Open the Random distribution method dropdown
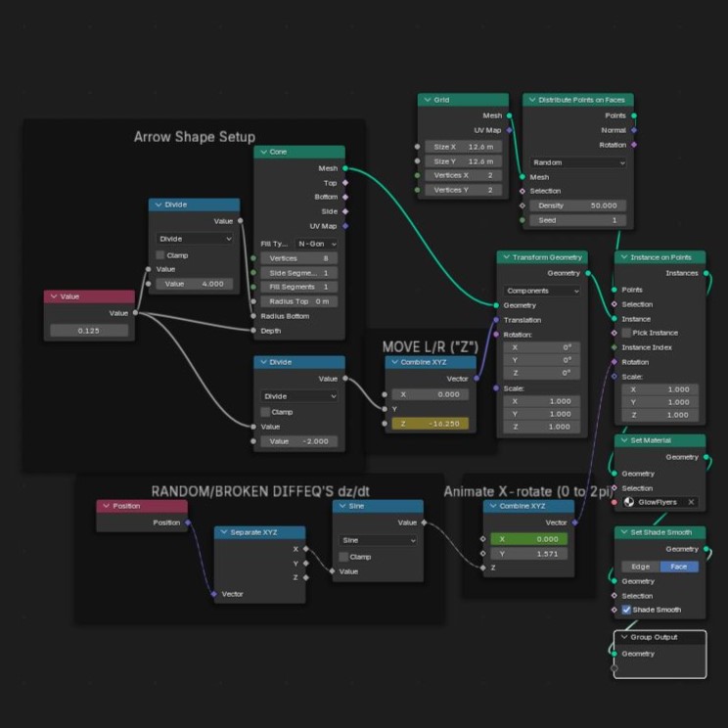 [x=577, y=162]
